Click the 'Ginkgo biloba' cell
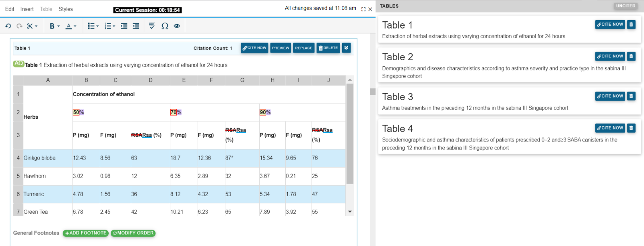644x246 pixels. 48,158
